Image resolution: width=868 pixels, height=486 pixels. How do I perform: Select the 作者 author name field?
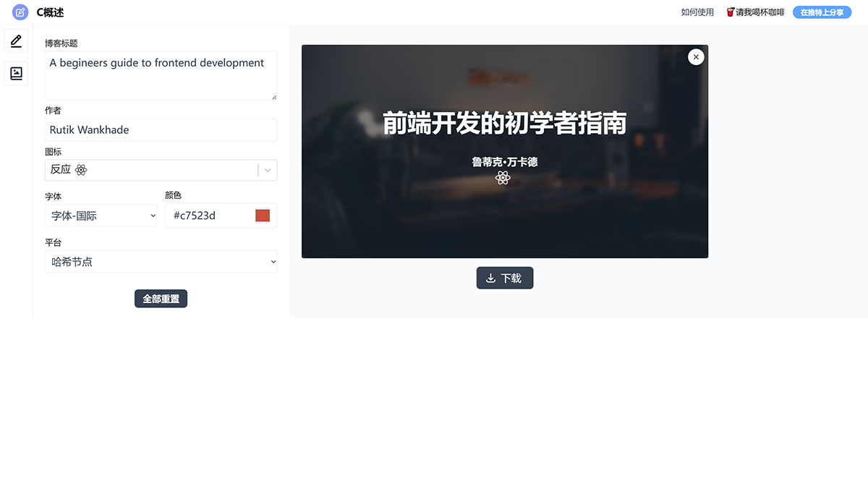(x=161, y=129)
